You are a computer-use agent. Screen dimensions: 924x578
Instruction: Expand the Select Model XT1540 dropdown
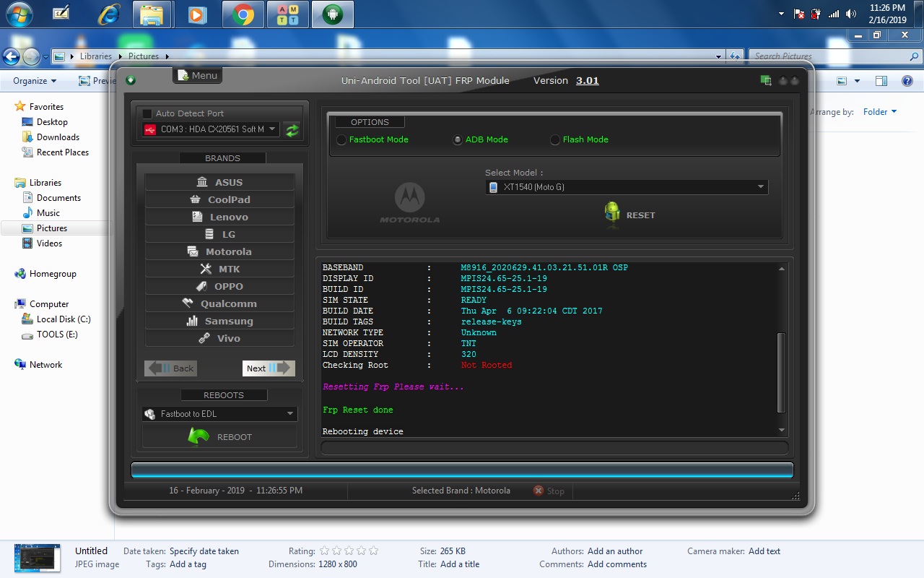[627, 187]
